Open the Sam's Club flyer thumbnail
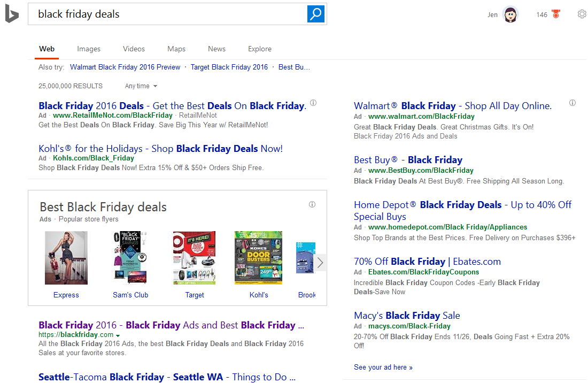Image resolution: width=588 pixels, height=383 pixels. coord(130,258)
